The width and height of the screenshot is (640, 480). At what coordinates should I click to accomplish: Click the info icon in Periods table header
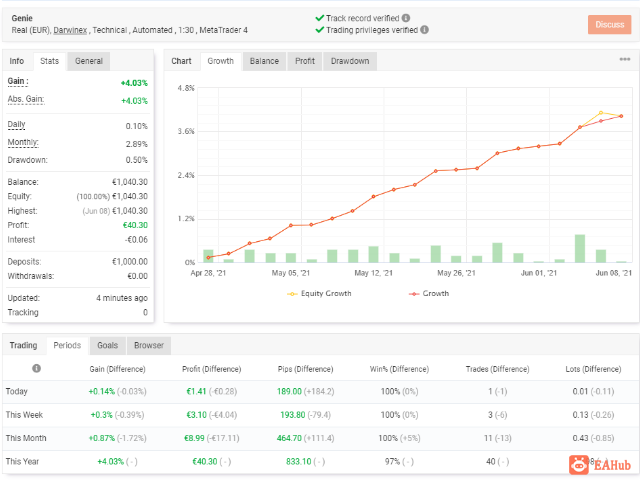coord(36,368)
